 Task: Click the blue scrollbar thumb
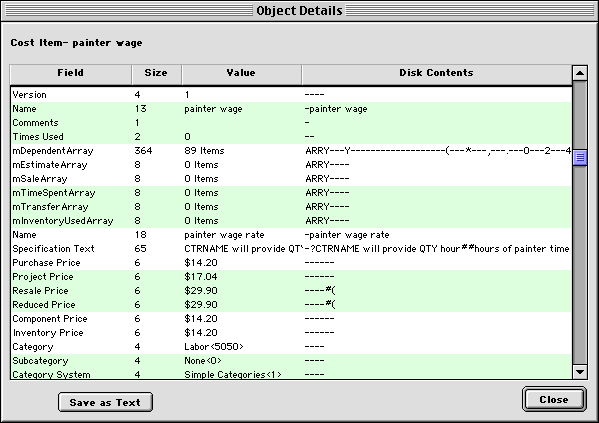point(580,157)
